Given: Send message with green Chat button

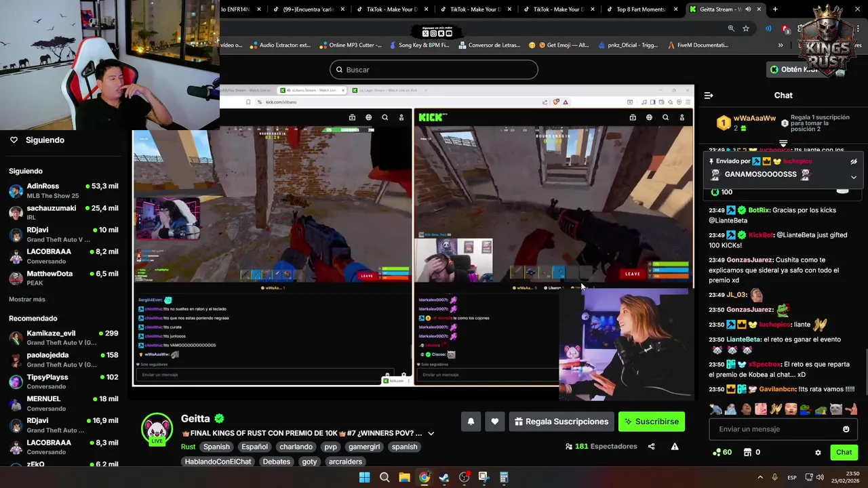Looking at the screenshot, I should (x=844, y=452).
